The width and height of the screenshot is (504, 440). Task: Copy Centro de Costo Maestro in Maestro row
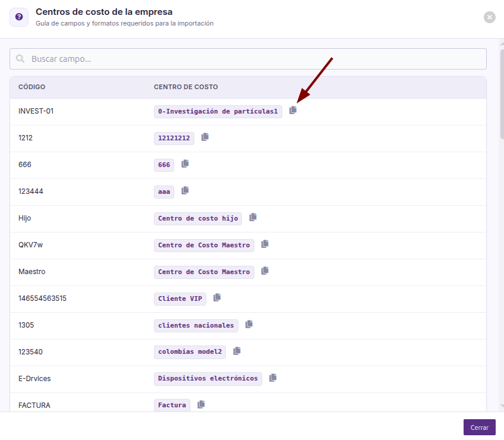tap(265, 271)
